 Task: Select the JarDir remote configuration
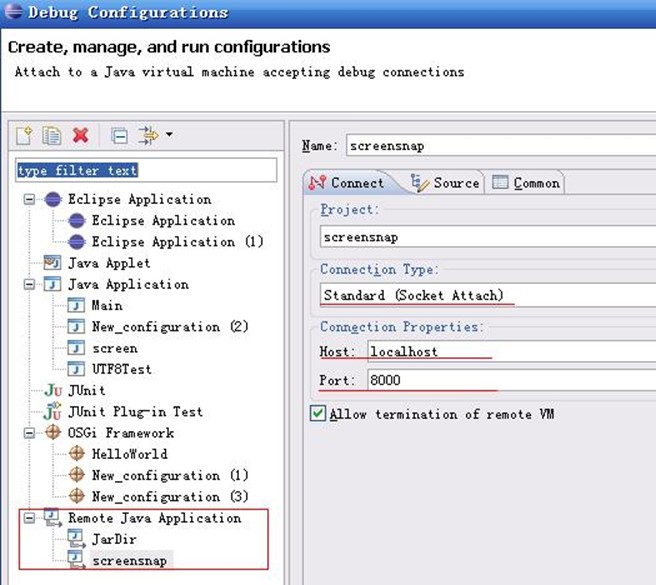coord(112,539)
